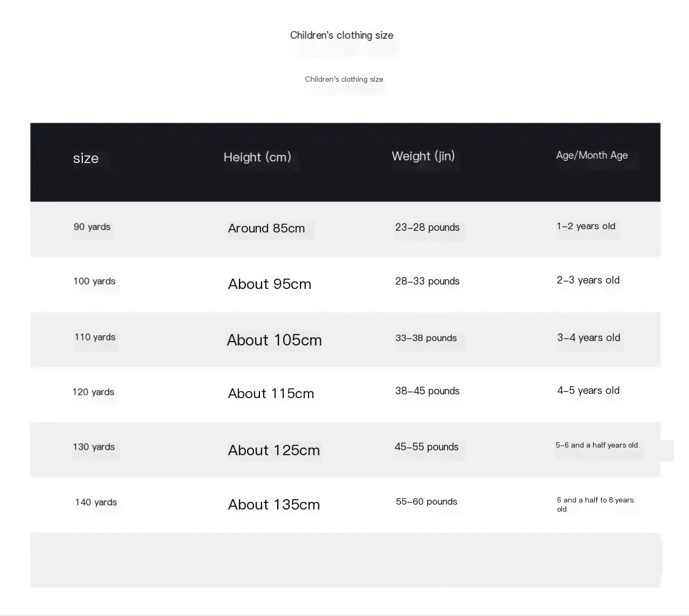Click the "23–28 pounds" weight cell

[427, 228]
